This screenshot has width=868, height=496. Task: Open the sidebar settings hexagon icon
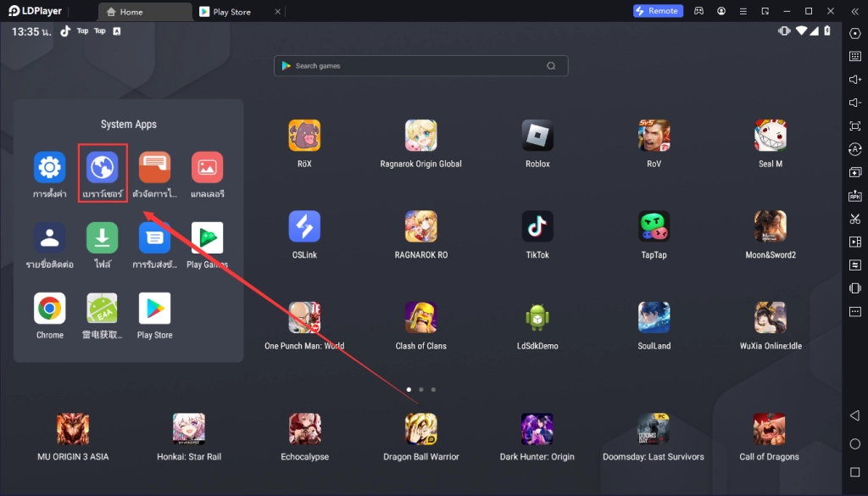[x=855, y=33]
